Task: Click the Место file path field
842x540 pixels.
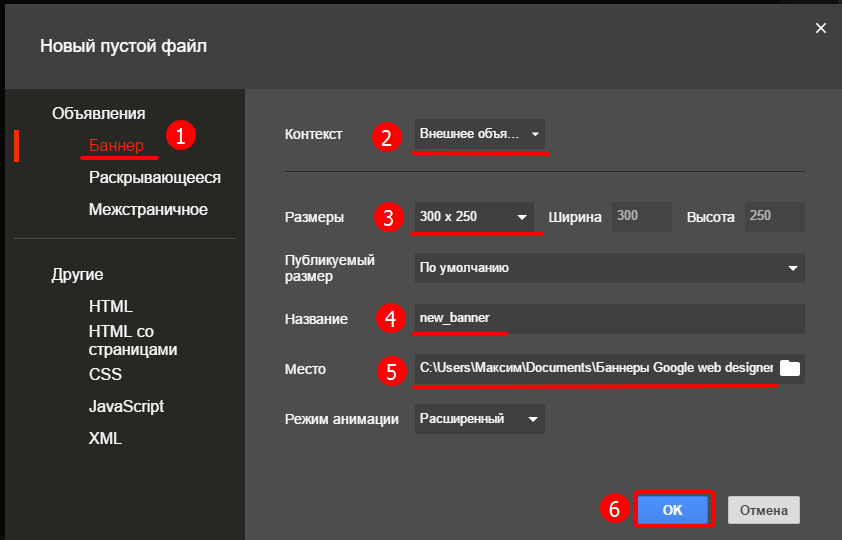Action: pos(596,369)
